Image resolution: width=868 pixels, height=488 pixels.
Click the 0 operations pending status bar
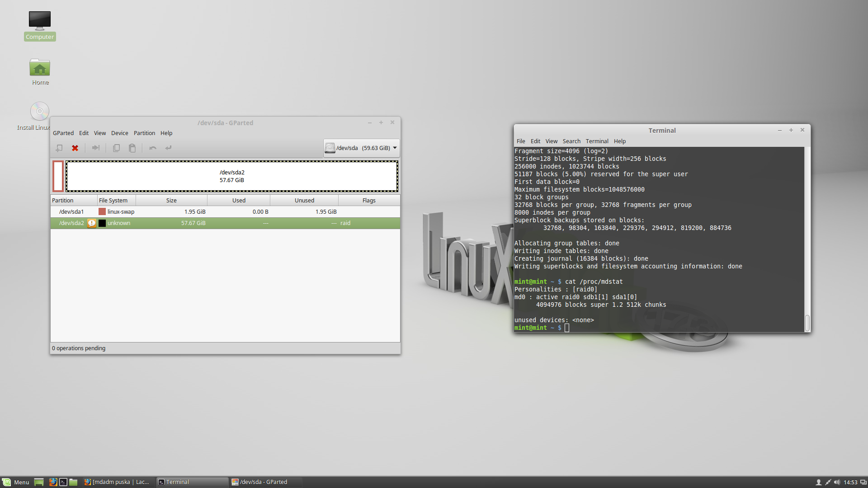(x=225, y=348)
